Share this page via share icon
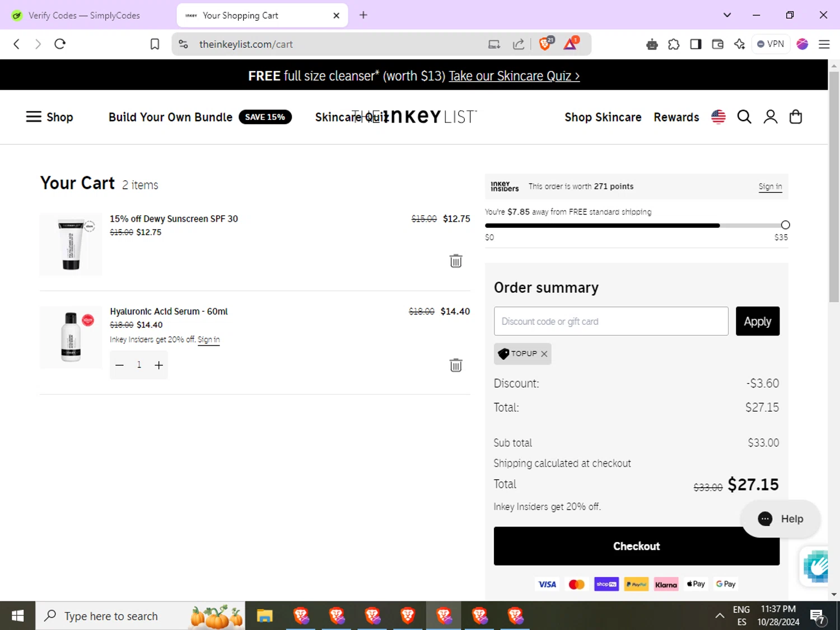 [519, 44]
